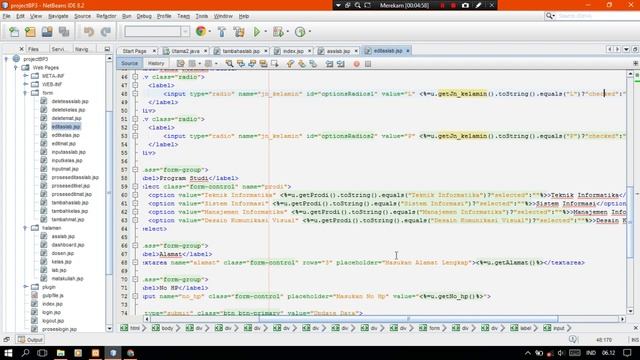This screenshot has height=360, width=640.
Task: Click the Chrome browser selection icon
Action: (200, 31)
